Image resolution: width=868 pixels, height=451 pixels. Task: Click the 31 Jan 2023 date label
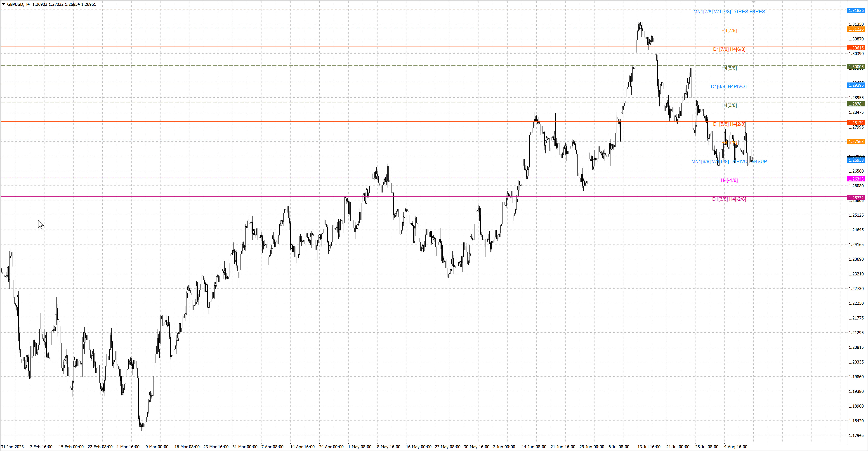pyautogui.click(x=12, y=447)
